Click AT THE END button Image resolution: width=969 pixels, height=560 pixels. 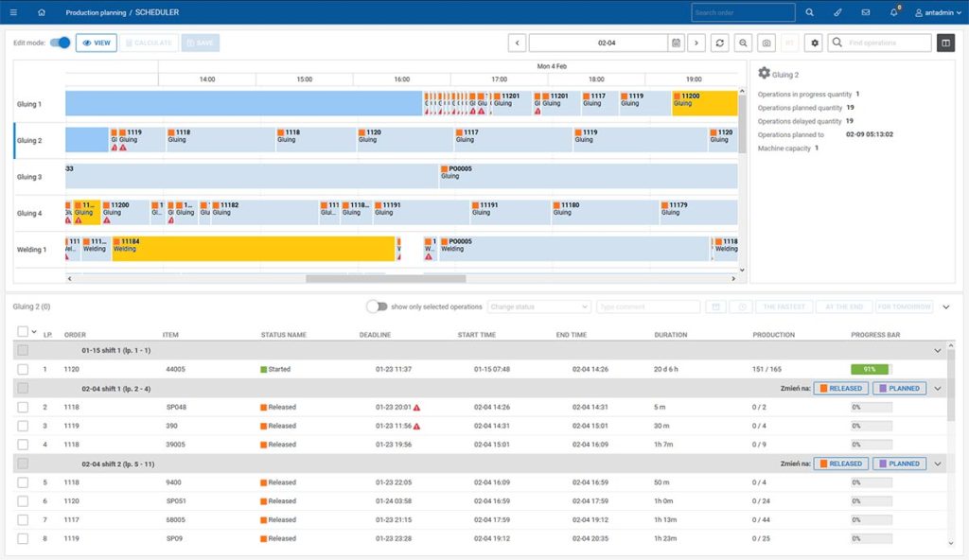coord(844,306)
